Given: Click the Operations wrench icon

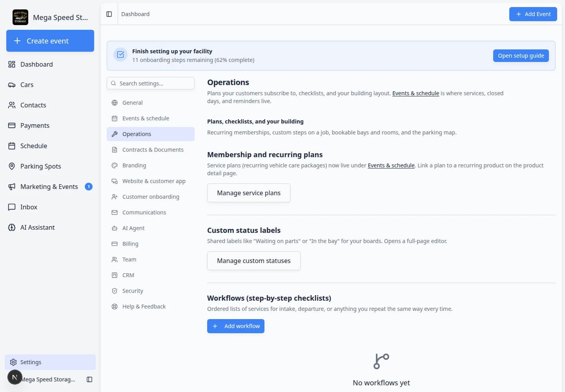Looking at the screenshot, I should [x=115, y=134].
